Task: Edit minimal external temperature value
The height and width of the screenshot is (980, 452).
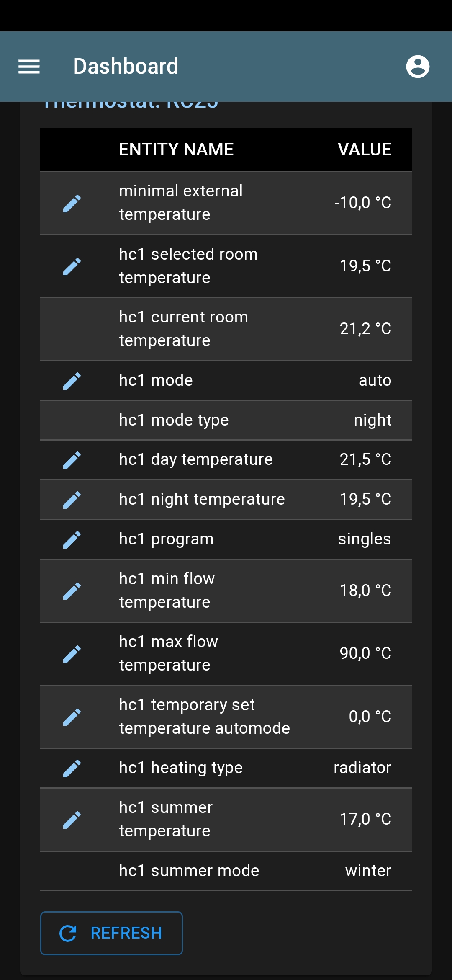Action: [72, 202]
